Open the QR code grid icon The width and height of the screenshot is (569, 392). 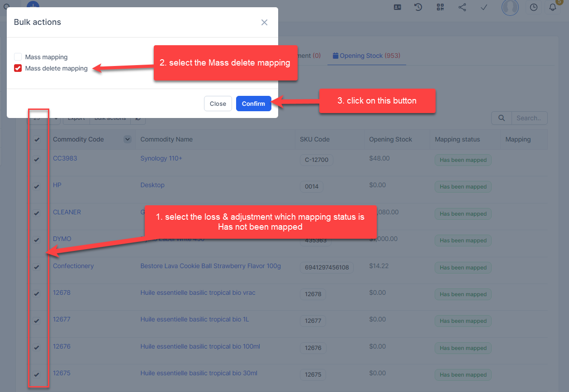pyautogui.click(x=440, y=7)
